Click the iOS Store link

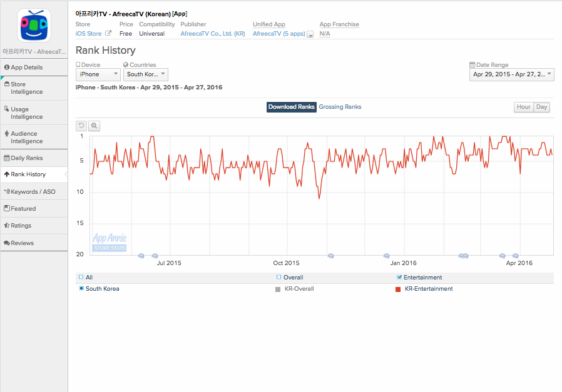pos(88,34)
